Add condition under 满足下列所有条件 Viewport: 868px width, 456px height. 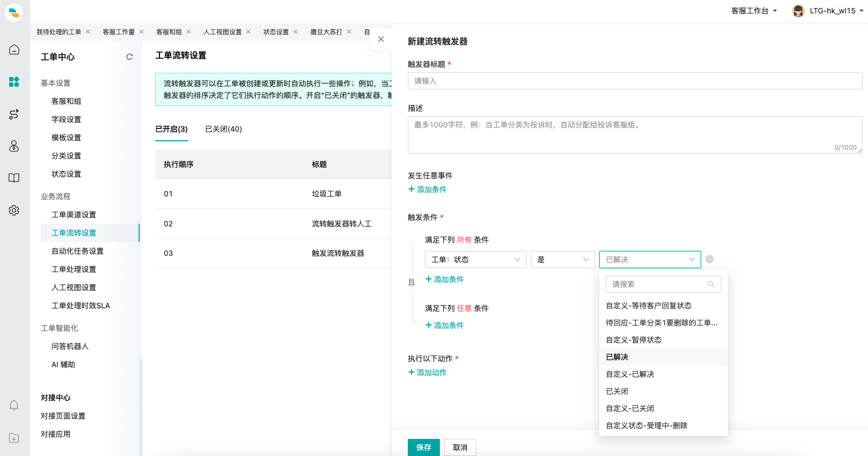click(x=445, y=279)
